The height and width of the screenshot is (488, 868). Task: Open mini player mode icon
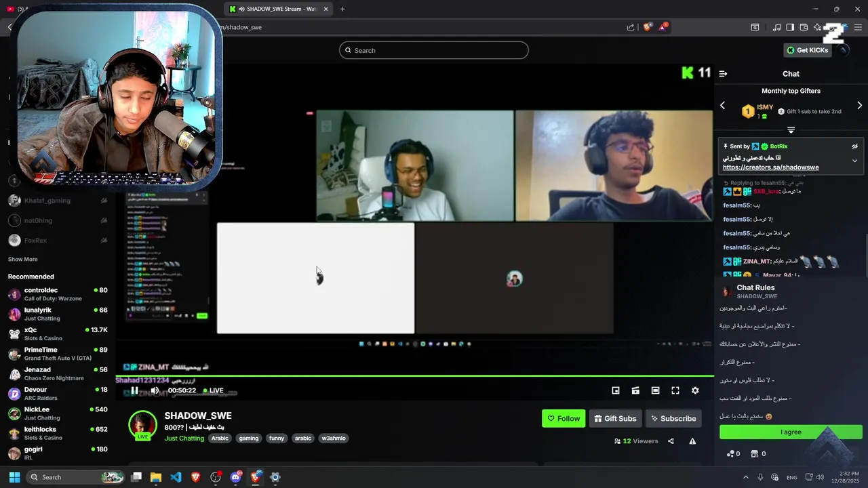[x=616, y=390]
